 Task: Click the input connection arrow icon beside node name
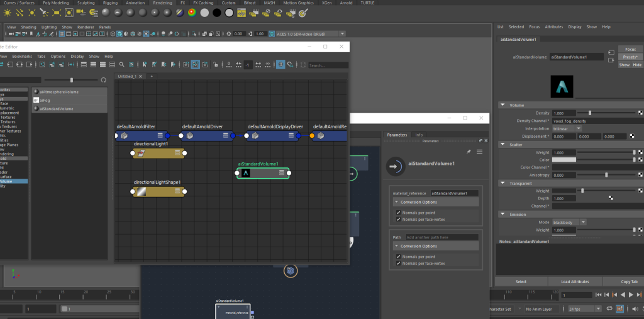611,53
